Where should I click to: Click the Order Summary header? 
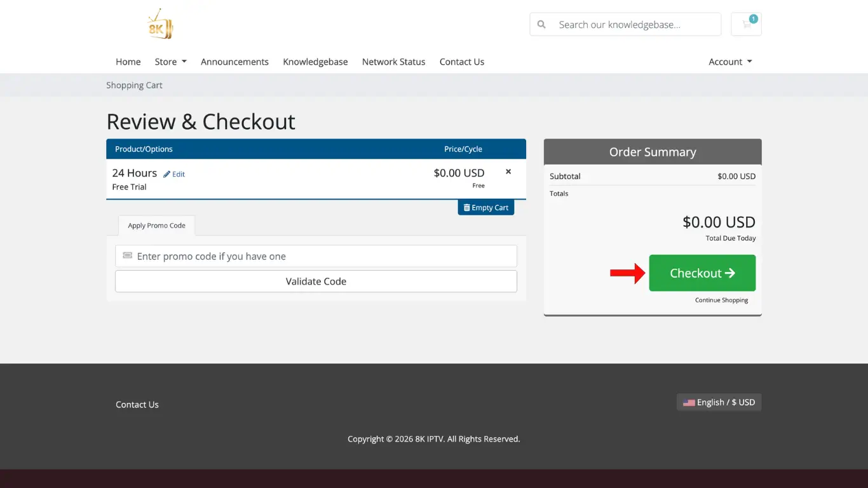click(653, 152)
